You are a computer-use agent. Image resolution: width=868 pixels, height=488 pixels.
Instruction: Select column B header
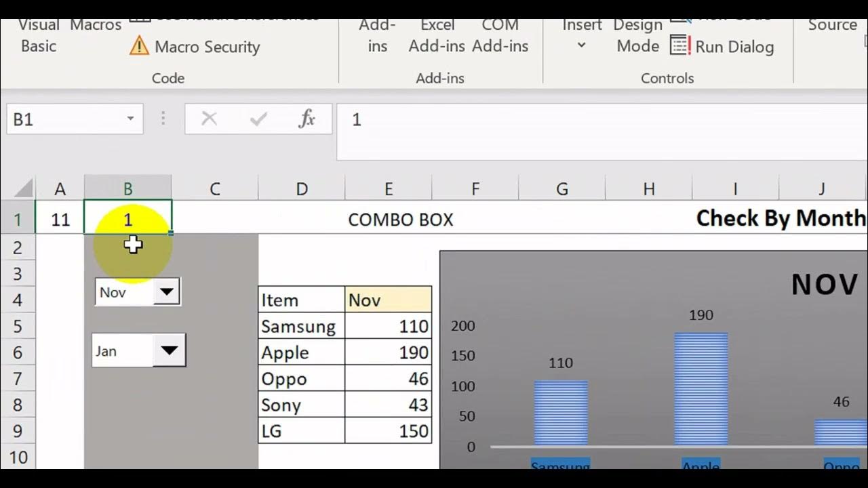128,189
